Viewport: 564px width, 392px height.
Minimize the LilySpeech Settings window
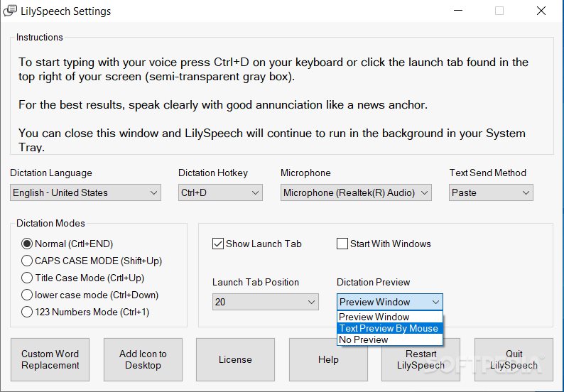click(x=458, y=11)
